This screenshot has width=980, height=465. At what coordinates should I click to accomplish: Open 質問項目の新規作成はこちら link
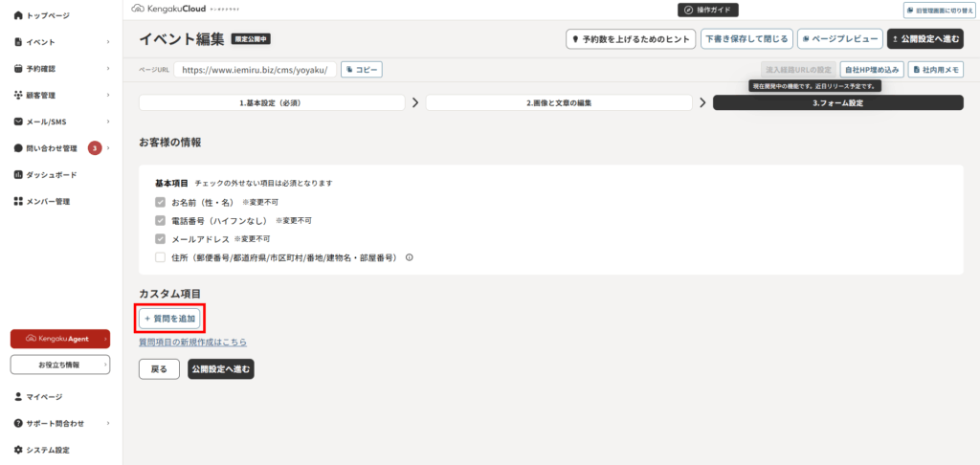192,343
